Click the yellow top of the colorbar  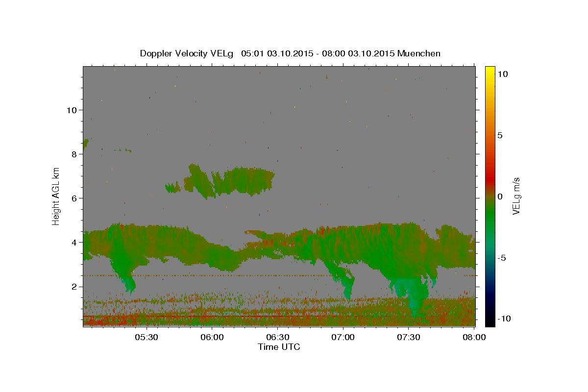[490, 71]
